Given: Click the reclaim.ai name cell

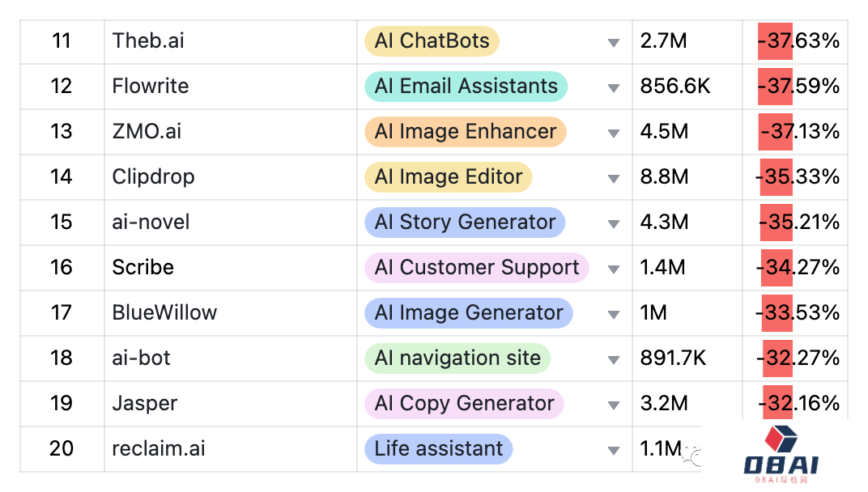Looking at the screenshot, I should (x=231, y=450).
